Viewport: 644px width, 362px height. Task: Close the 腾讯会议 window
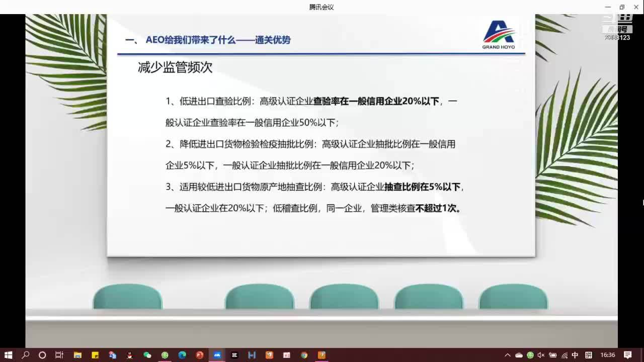click(636, 7)
